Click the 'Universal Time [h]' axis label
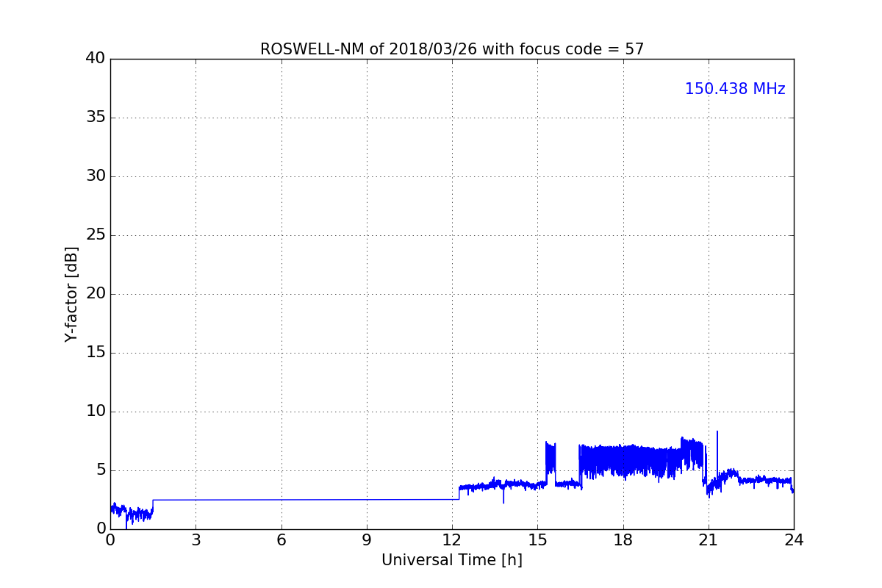882x588 pixels. [x=452, y=560]
